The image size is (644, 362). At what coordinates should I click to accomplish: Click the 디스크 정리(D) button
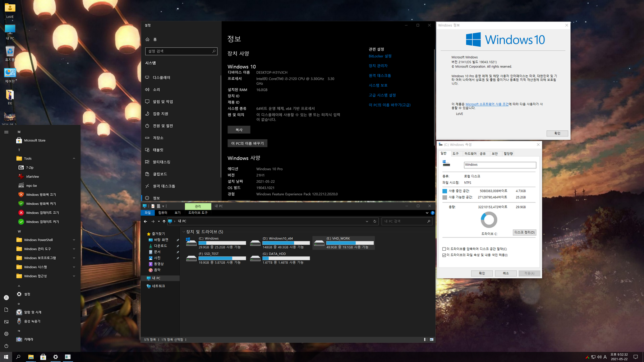pos(524,232)
